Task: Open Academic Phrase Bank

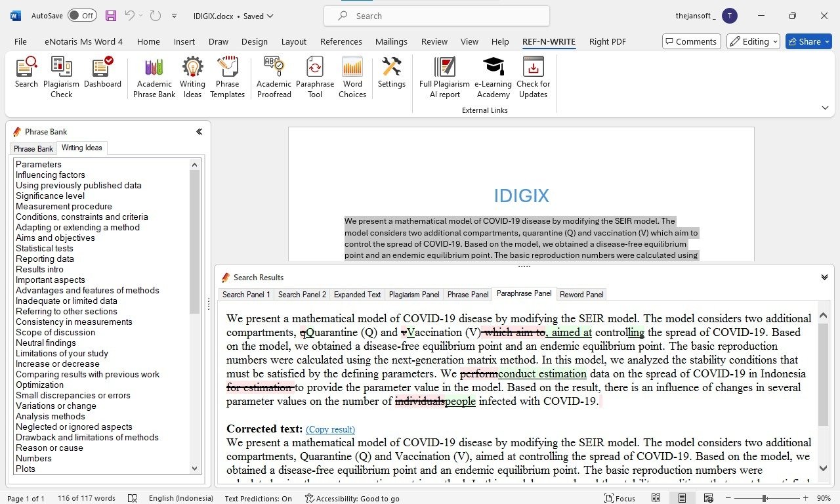Action: [154, 77]
